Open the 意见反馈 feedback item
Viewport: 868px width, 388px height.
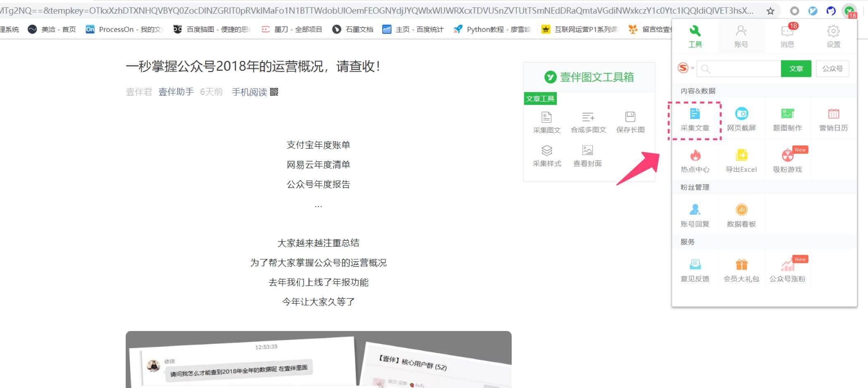pyautogui.click(x=695, y=271)
